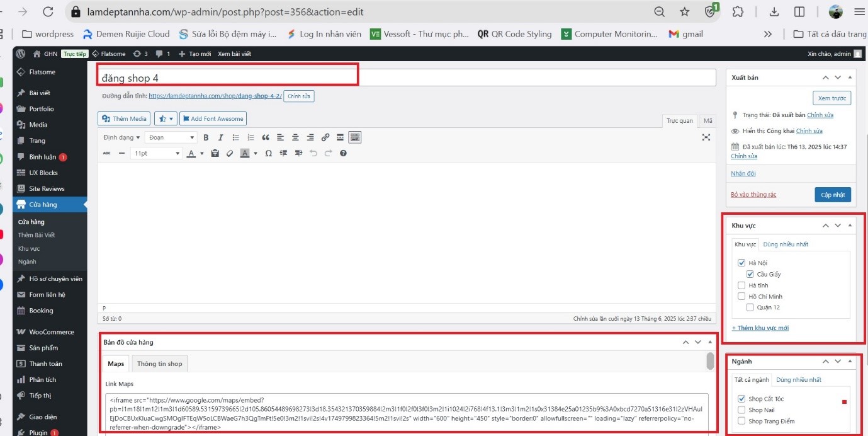Apply blockquote formatting
The width and height of the screenshot is (868, 436).
pos(266,137)
